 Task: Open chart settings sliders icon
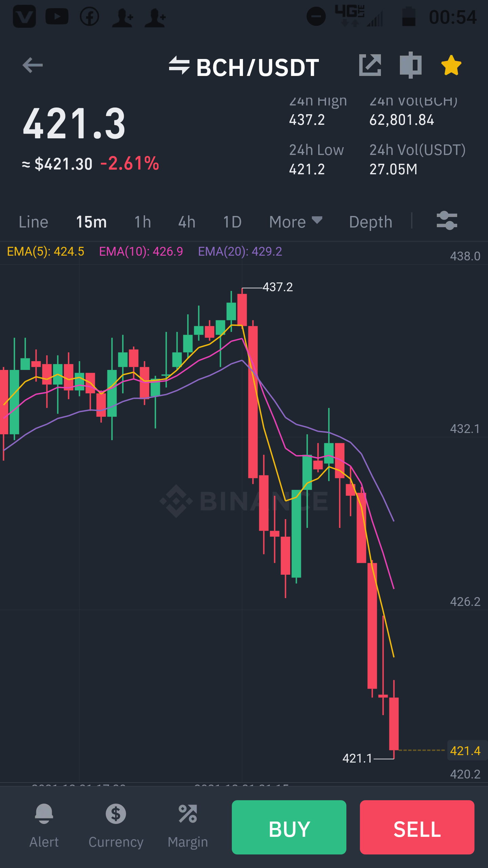447,221
